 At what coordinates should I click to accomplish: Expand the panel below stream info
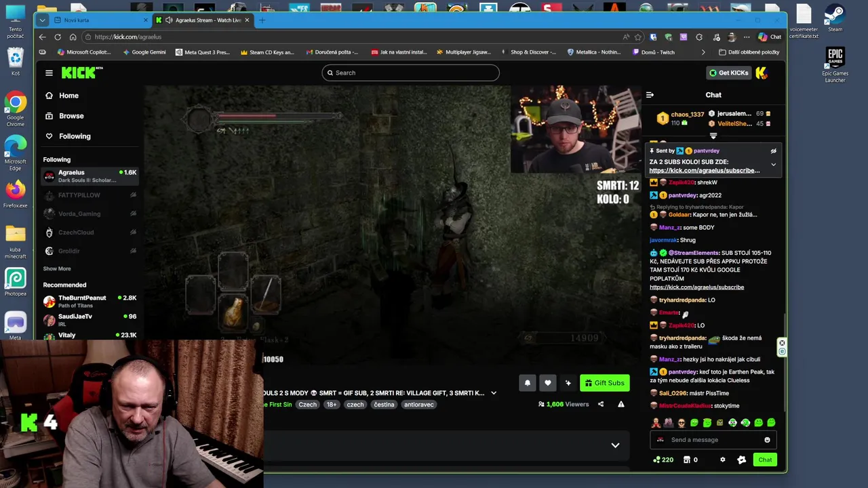[x=615, y=445]
